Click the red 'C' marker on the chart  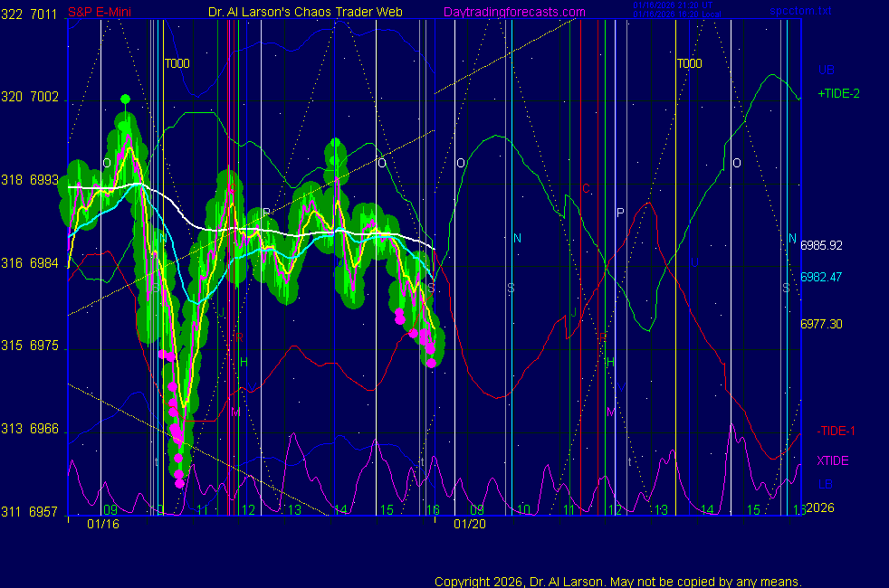pyautogui.click(x=586, y=189)
